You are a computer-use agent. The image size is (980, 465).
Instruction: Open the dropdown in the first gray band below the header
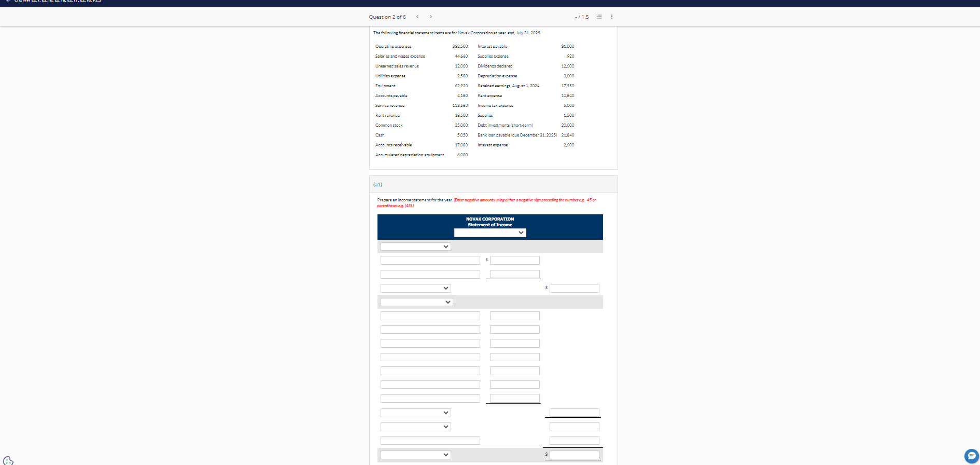[416, 247]
